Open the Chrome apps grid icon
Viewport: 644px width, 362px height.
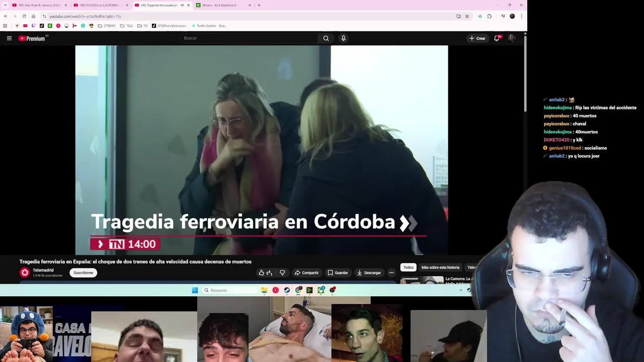pyautogui.click(x=5, y=26)
